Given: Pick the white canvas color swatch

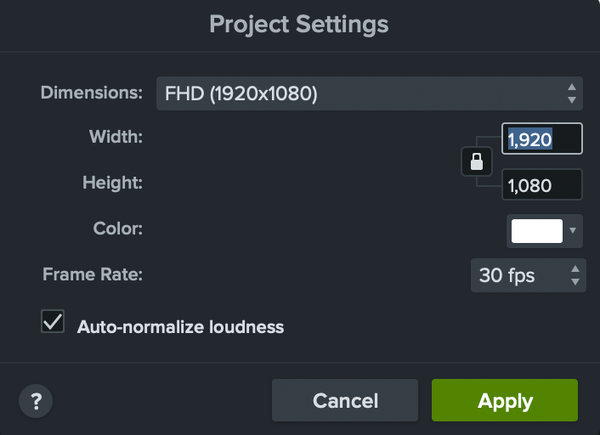Looking at the screenshot, I should pyautogui.click(x=537, y=230).
